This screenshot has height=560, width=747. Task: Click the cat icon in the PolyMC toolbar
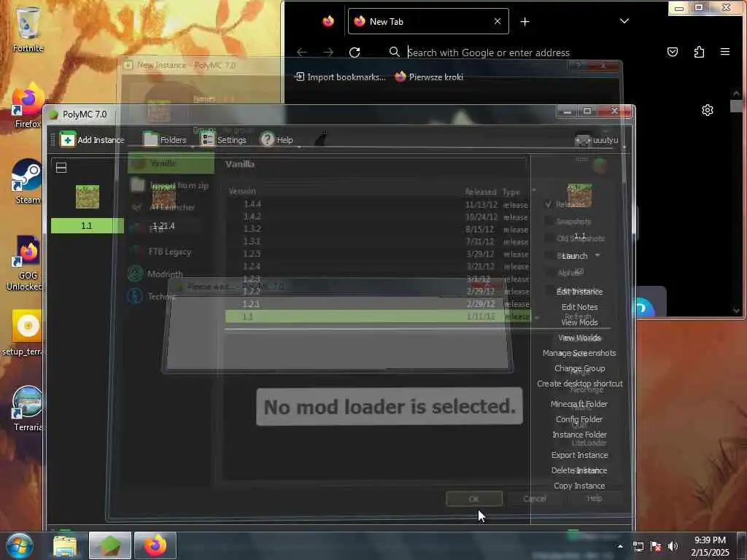[322, 139]
